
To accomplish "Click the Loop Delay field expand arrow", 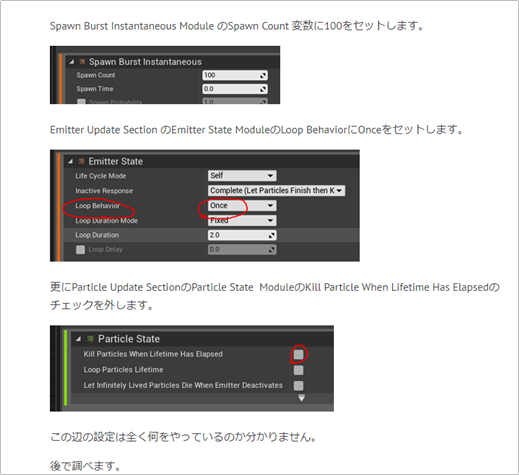I will pos(272,250).
